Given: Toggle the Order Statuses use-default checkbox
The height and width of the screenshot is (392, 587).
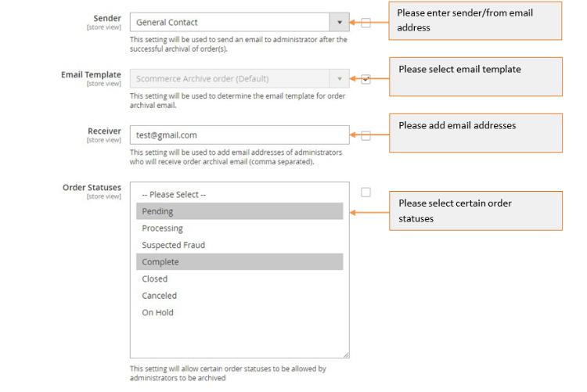Looking at the screenshot, I should [x=366, y=192].
